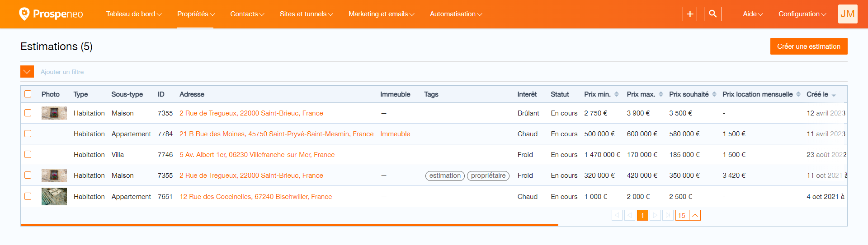Click the estimation tag
The height and width of the screenshot is (245, 868).
445,176
